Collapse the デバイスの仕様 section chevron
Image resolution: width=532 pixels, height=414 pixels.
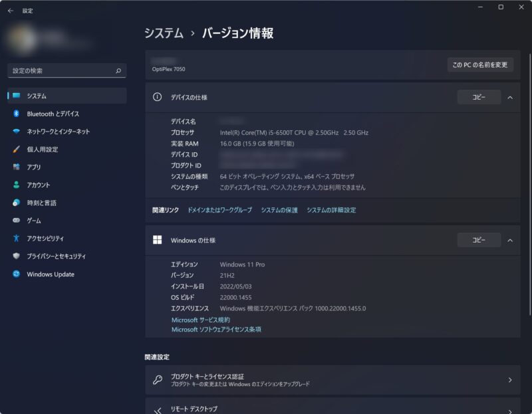pyautogui.click(x=510, y=98)
